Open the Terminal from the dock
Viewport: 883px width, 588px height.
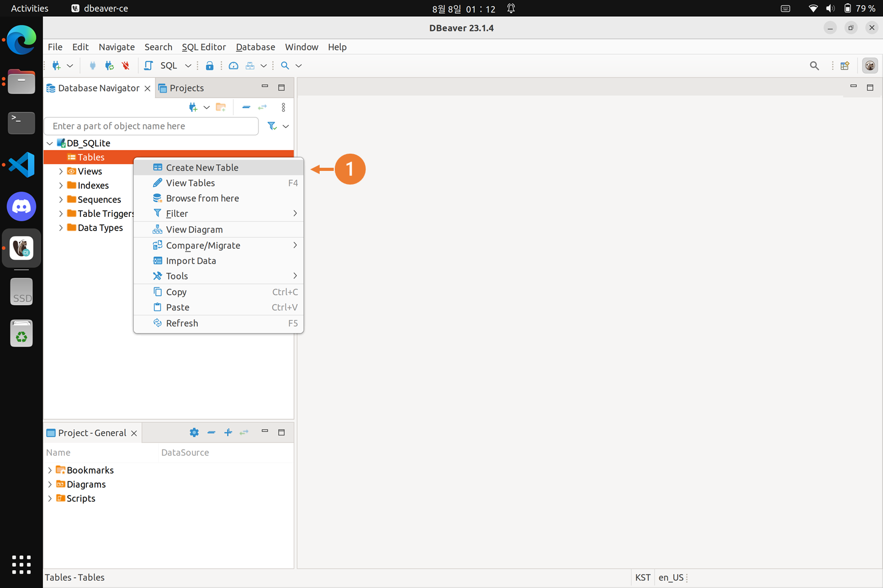(x=21, y=123)
